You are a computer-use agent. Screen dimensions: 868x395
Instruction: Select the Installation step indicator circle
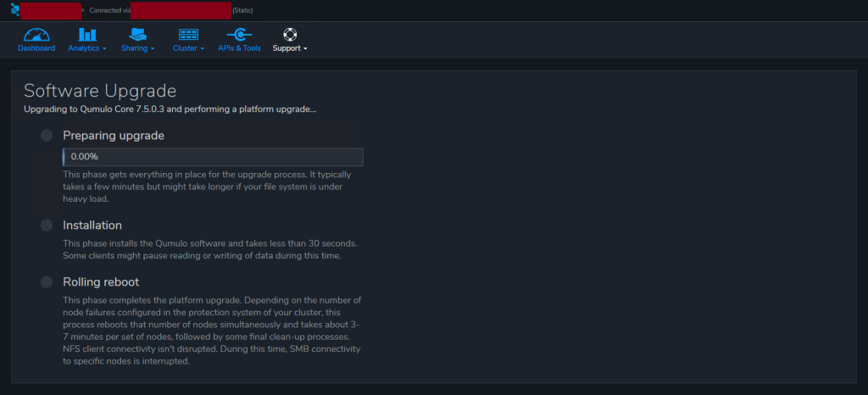47,225
